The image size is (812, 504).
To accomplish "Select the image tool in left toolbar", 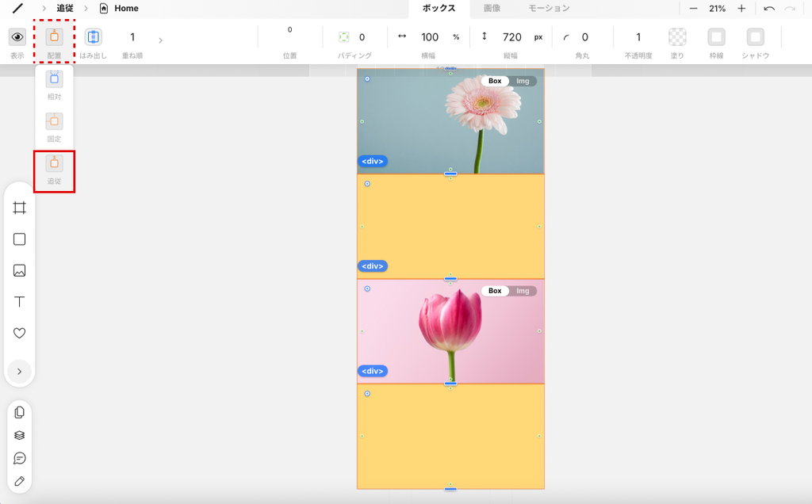I will (x=19, y=271).
